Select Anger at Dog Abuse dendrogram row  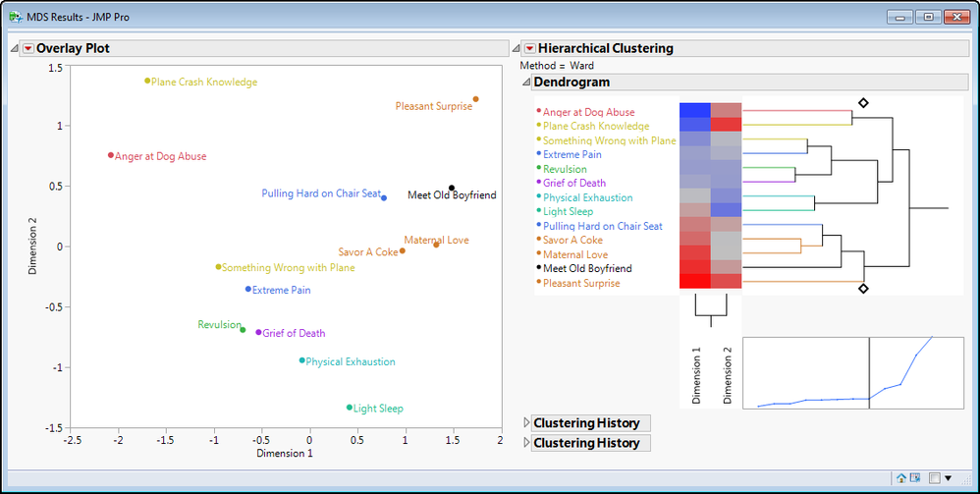point(588,113)
